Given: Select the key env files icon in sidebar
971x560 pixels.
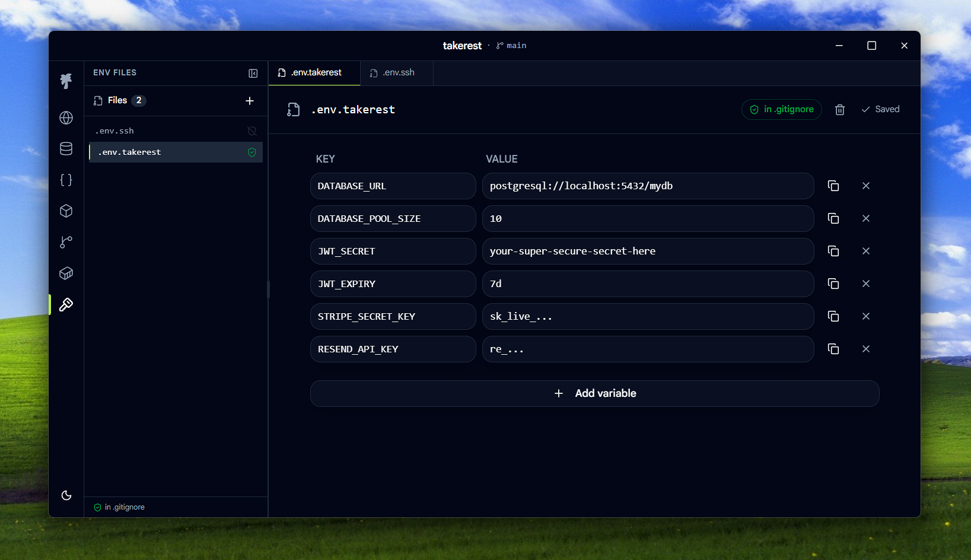Looking at the screenshot, I should pyautogui.click(x=66, y=304).
